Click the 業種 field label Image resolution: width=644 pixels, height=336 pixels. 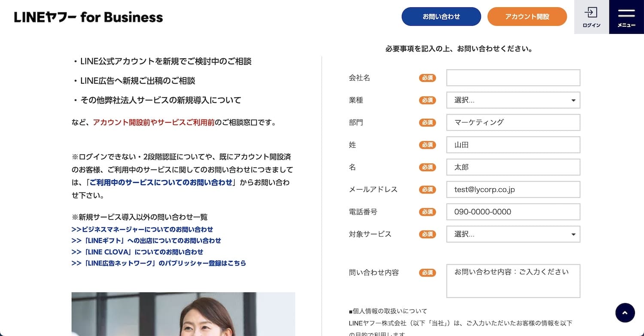pos(356,100)
